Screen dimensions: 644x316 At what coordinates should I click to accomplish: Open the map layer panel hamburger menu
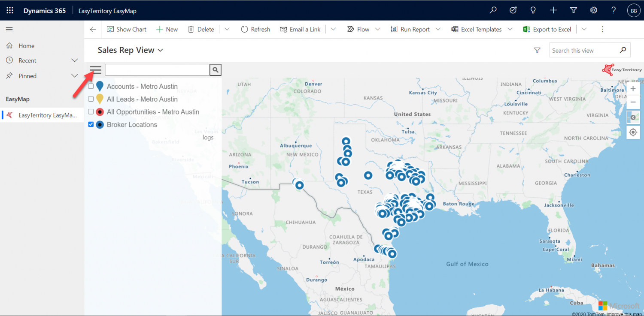click(95, 69)
